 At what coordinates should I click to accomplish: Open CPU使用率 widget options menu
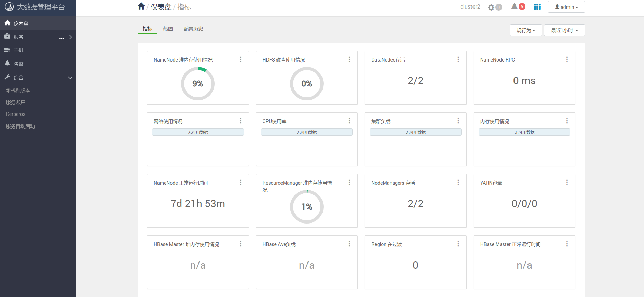click(349, 121)
